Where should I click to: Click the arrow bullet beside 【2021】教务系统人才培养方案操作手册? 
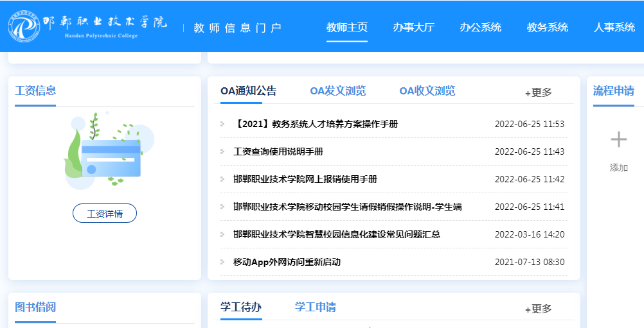tap(222, 124)
